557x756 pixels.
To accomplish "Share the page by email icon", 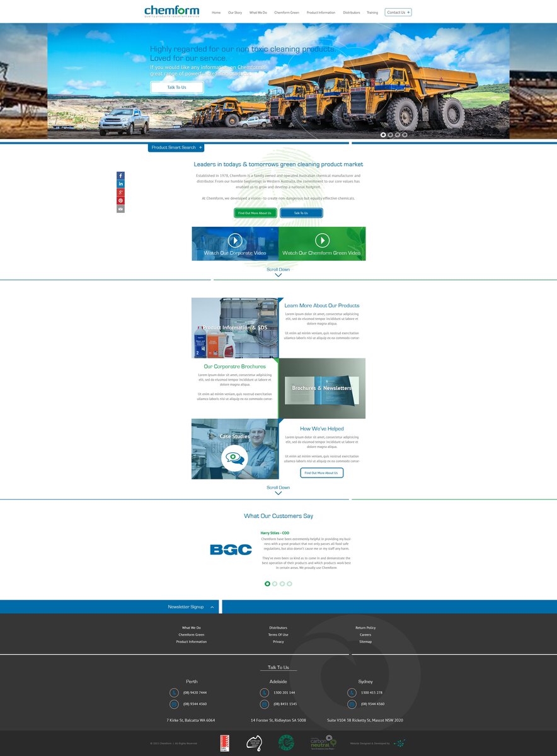I will coord(120,209).
